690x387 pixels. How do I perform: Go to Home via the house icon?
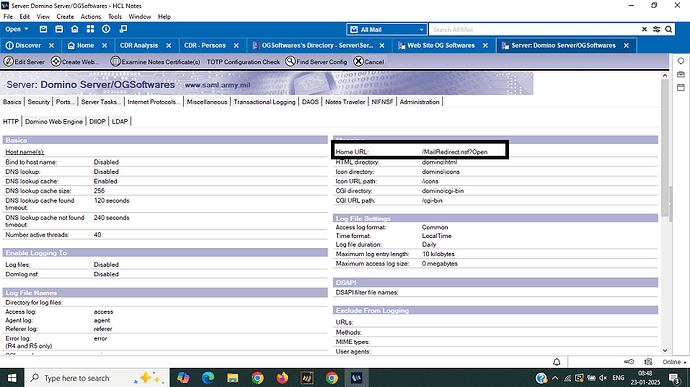tap(75, 29)
